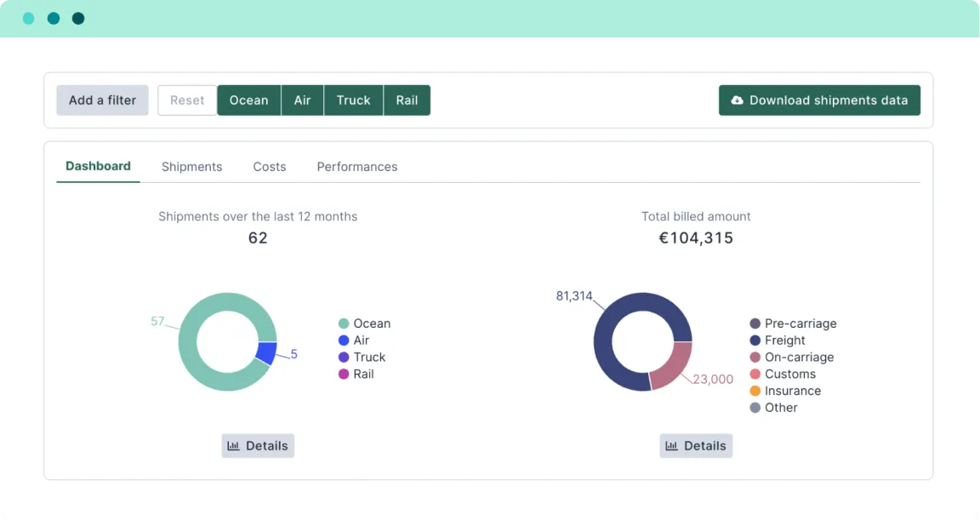Screen dimensions: 980x521
Task: Toggle the Air filter
Action: (303, 100)
